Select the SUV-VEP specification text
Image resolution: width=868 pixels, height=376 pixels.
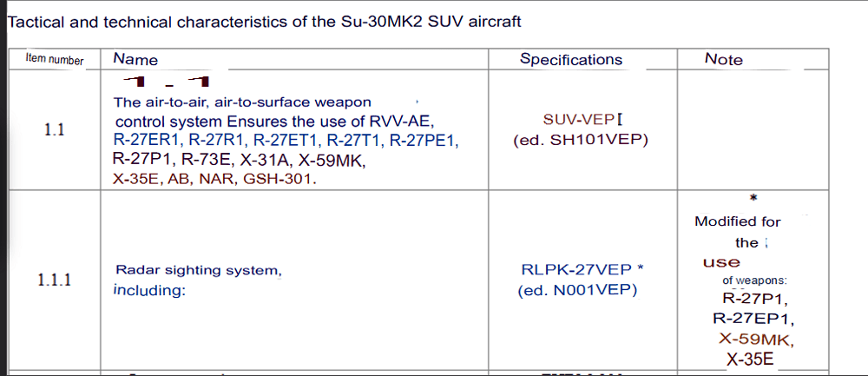(577, 120)
